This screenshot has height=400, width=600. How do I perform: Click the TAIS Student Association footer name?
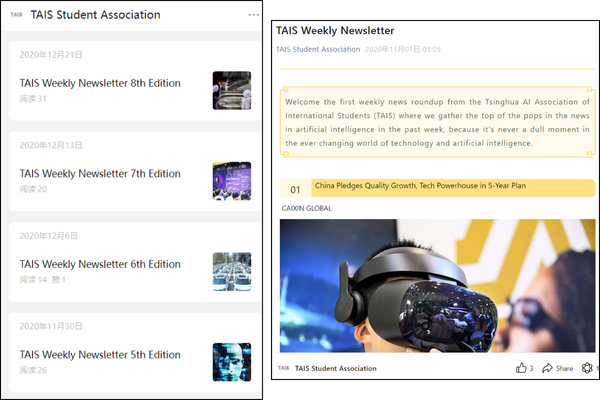point(336,368)
